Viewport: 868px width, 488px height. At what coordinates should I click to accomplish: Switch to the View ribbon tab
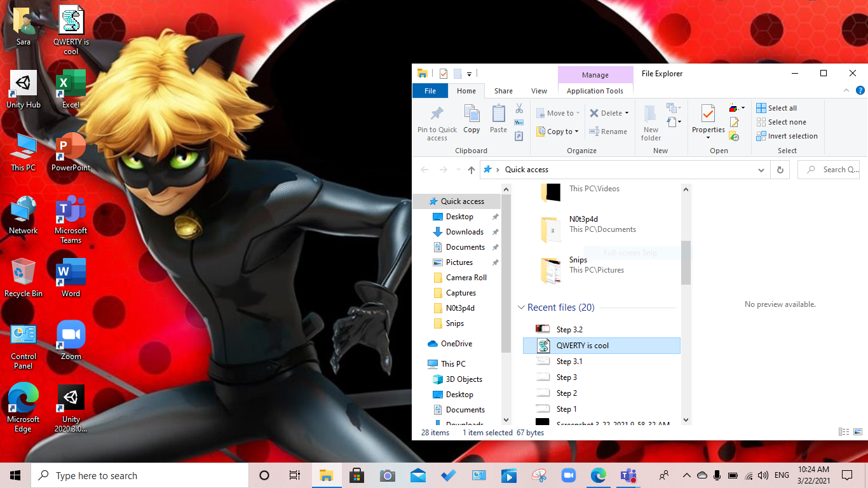click(x=539, y=91)
